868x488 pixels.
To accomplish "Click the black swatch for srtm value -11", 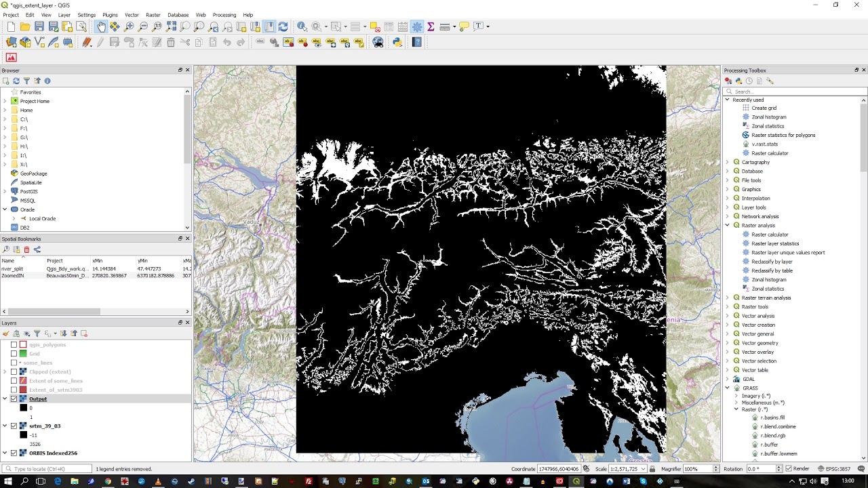I will coord(24,435).
